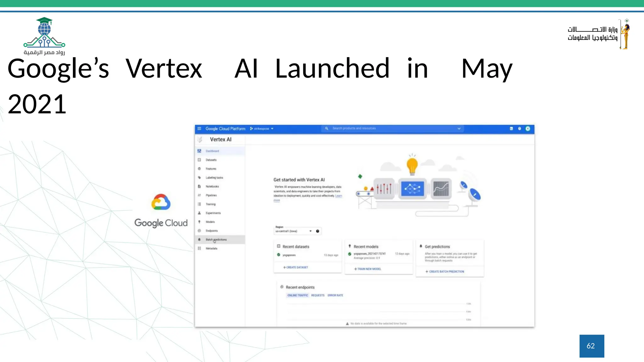Image resolution: width=644 pixels, height=362 pixels.
Task: Open the Region us-central1 dropdown
Action: pyautogui.click(x=294, y=231)
